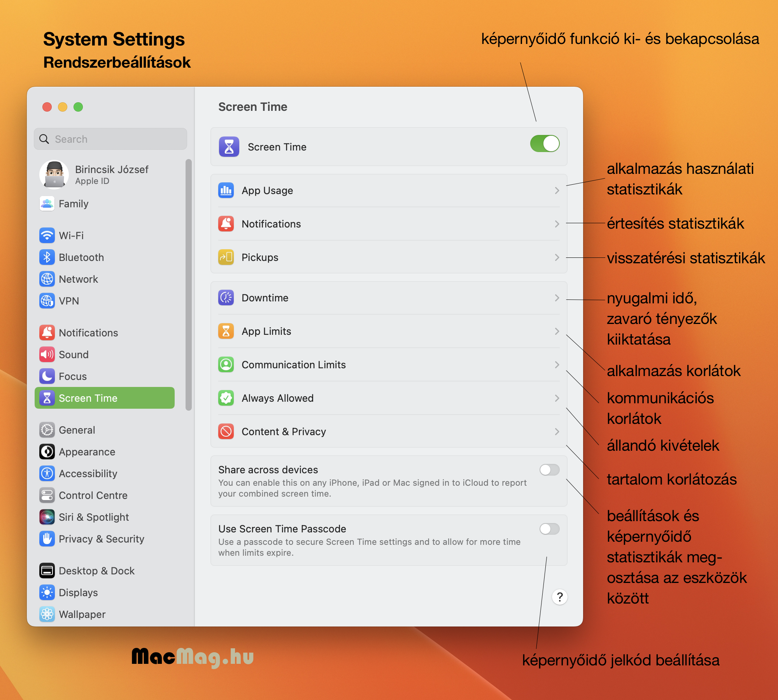Open Family settings in sidebar
Screen dimensions: 778x700
(x=105, y=204)
